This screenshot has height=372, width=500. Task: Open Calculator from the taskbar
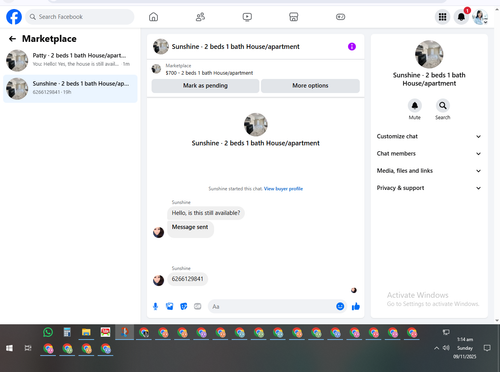tap(67, 332)
